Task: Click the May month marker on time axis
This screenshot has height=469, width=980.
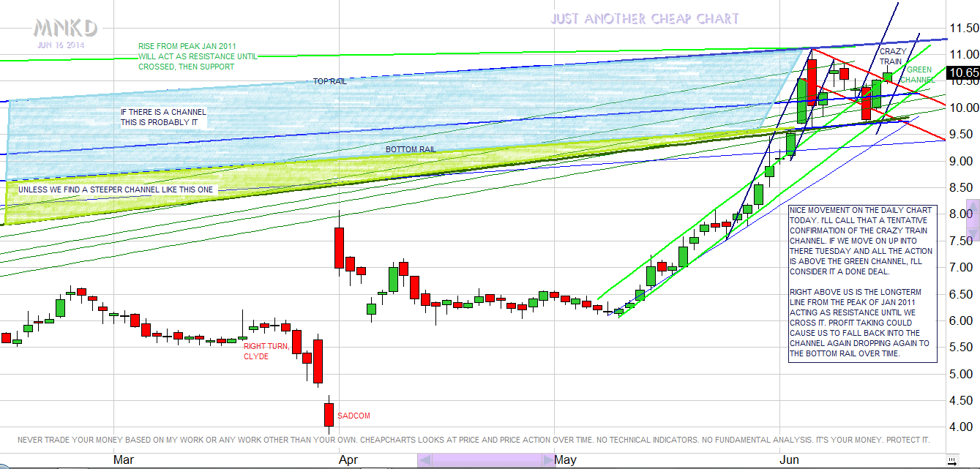Action: click(x=564, y=459)
